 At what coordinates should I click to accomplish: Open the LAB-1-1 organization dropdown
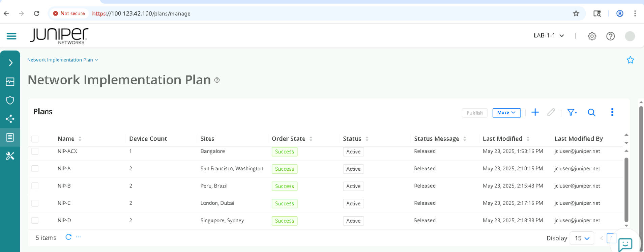tap(549, 36)
